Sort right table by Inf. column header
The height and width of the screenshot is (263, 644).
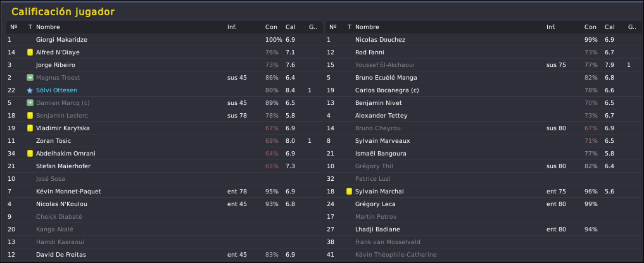551,27
